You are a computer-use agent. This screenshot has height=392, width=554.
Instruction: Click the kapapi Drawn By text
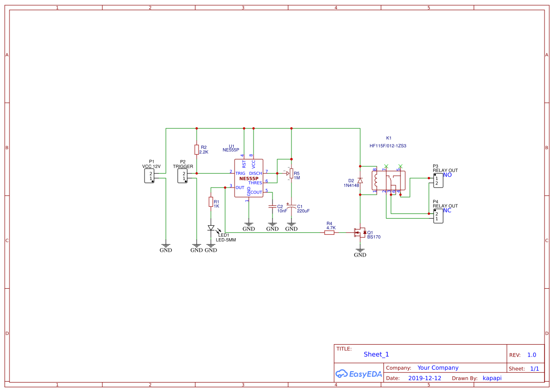point(492,378)
